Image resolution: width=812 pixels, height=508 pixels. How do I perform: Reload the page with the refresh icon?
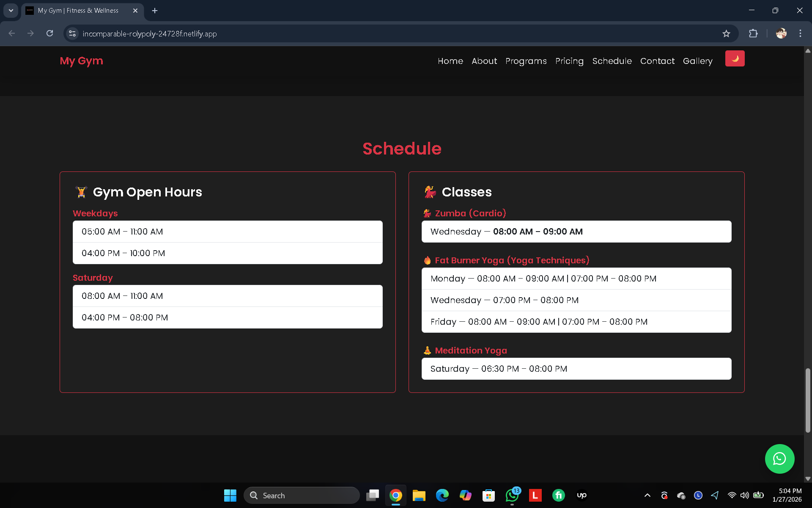coord(49,33)
